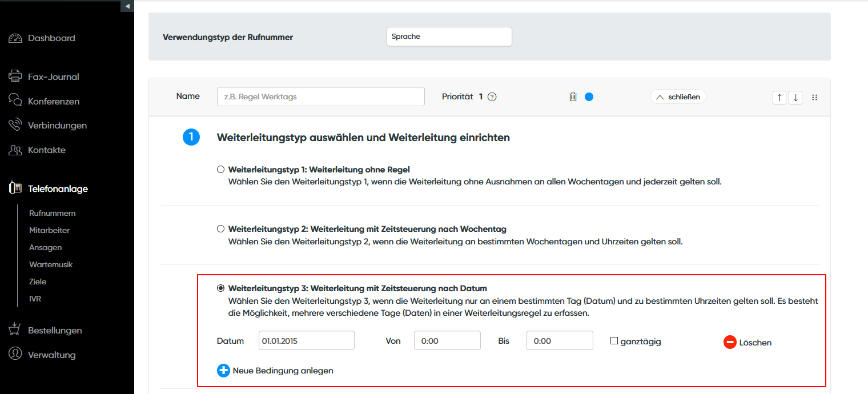Click the rule Name input field
The image size is (868, 394).
320,97
